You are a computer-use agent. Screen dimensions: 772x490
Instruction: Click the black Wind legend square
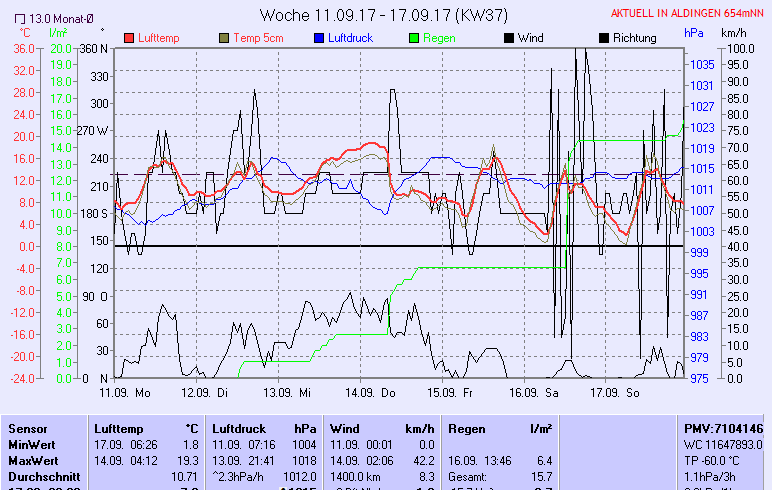509,38
